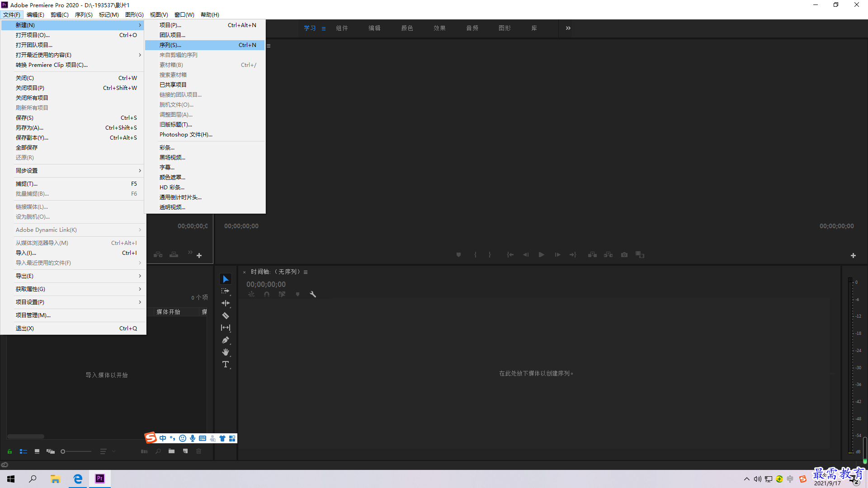Choose 项目(P)... from 新建 submenu

[205, 25]
